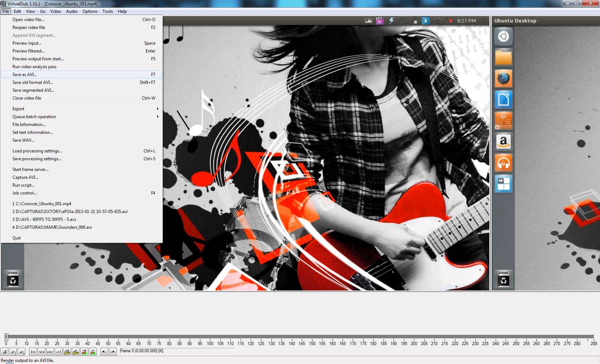
Task: Choose Quit from the File menu
Action: pos(81,238)
